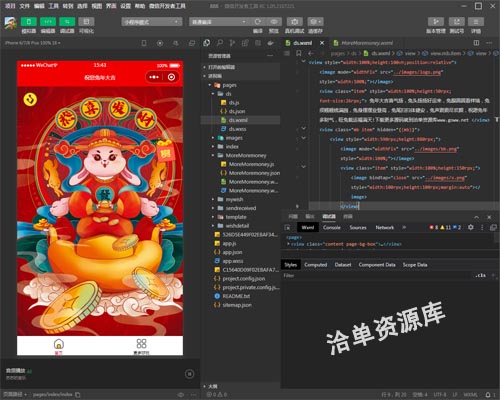This screenshot has height=400, width=500.
Task: Open the details toolbar icon
Action: click(476, 22)
